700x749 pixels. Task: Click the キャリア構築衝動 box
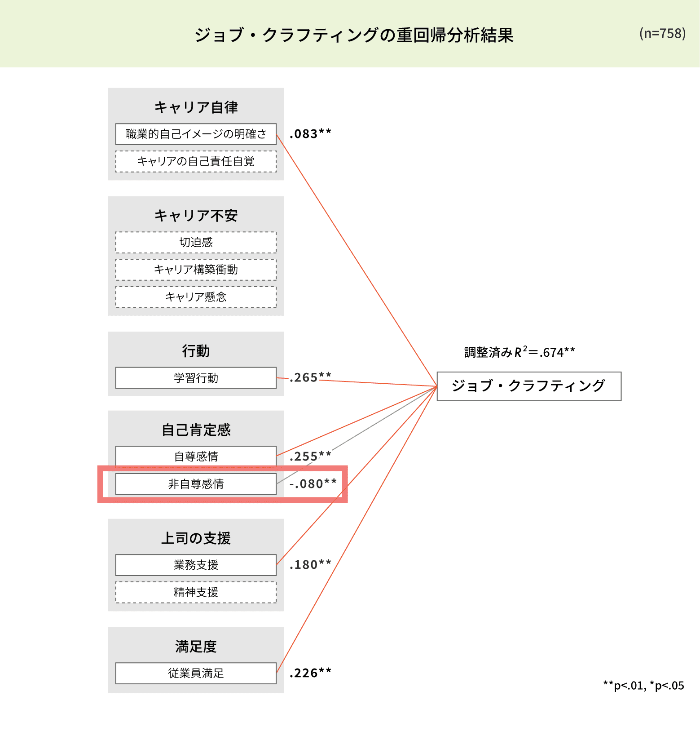[x=196, y=270]
